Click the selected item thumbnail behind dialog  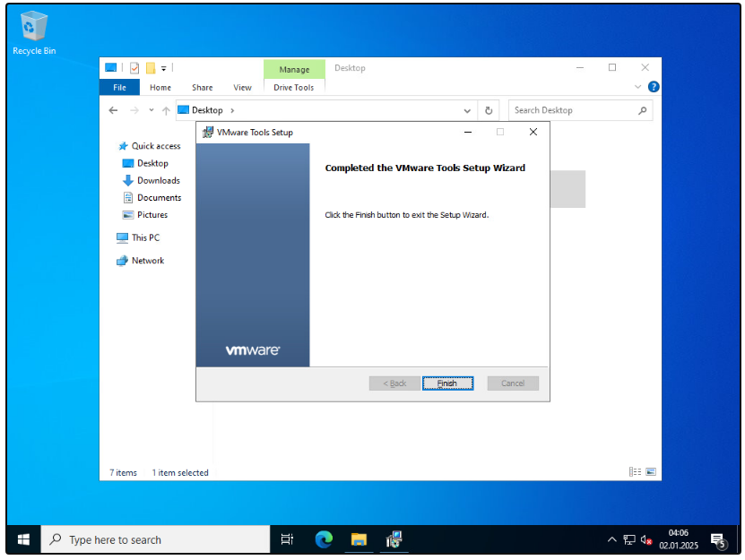point(567,189)
